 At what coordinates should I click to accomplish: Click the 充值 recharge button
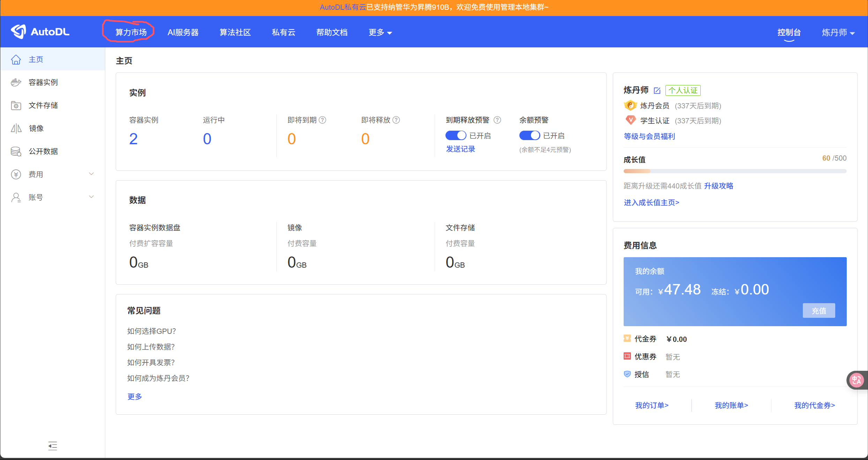818,310
